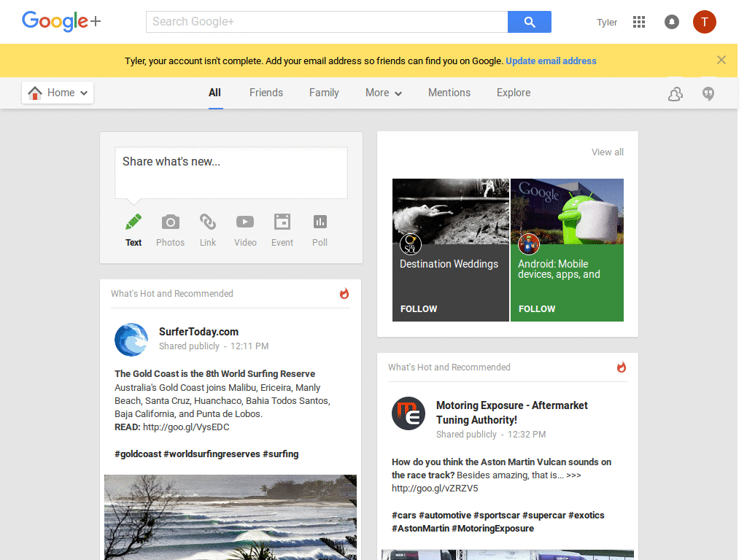This screenshot has height=560, width=747.
Task: Select the Event calendar icon
Action: pos(282,222)
